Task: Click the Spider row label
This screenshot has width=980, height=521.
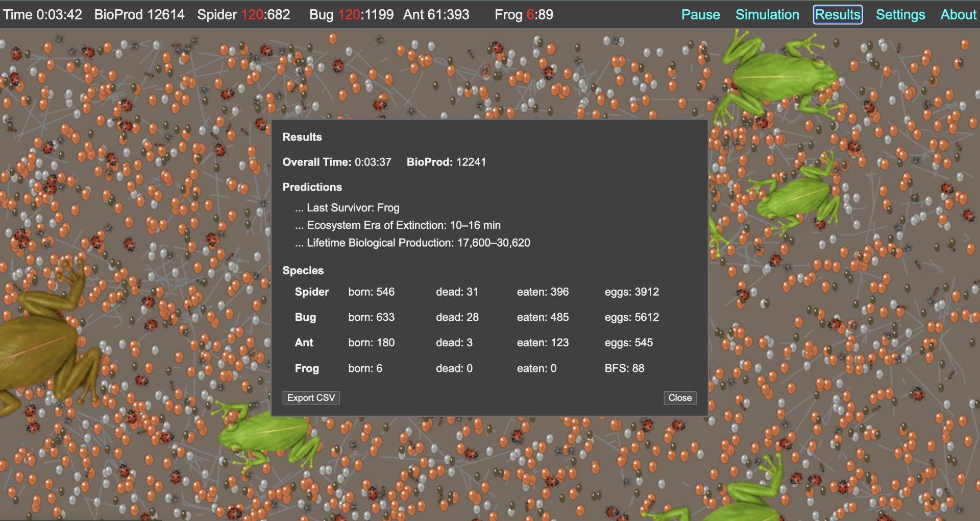Action: 312,292
